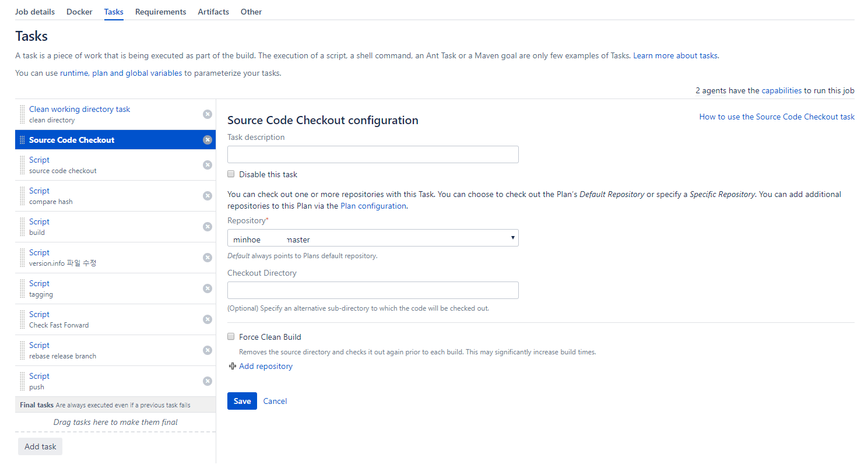868x468 pixels.
Task: Open the Plan configuration link
Action: tap(373, 206)
